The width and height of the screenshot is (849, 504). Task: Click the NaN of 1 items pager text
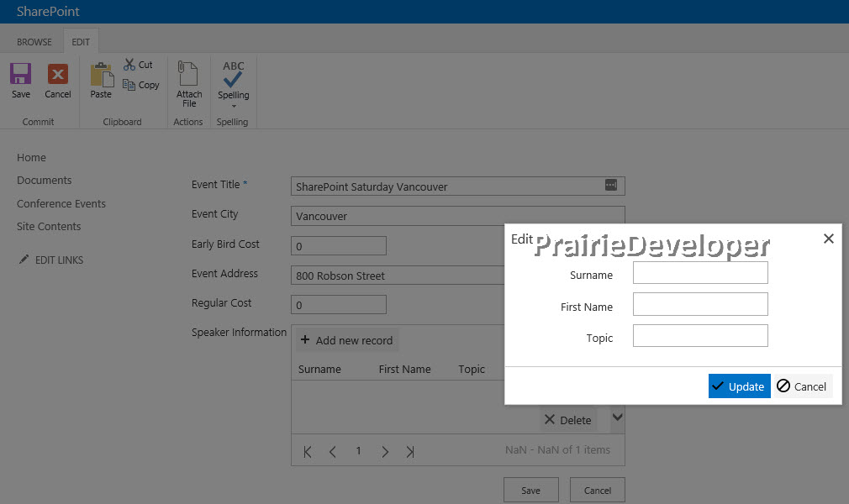tap(557, 450)
